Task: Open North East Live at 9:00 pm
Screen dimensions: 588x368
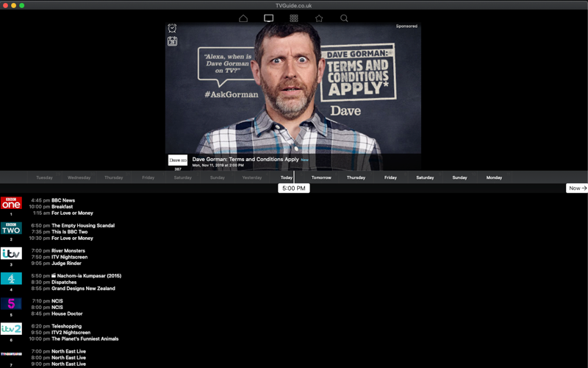Action: pyautogui.click(x=68, y=364)
